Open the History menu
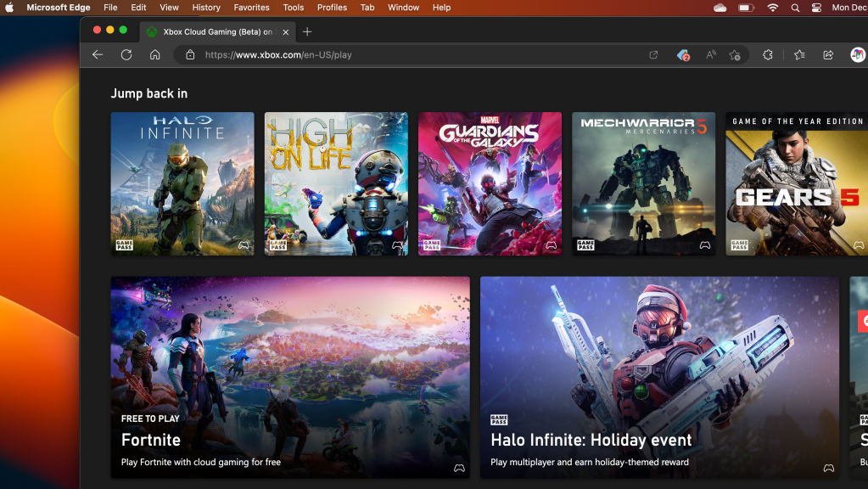Screen dimensions: 868x489 tap(206, 8)
